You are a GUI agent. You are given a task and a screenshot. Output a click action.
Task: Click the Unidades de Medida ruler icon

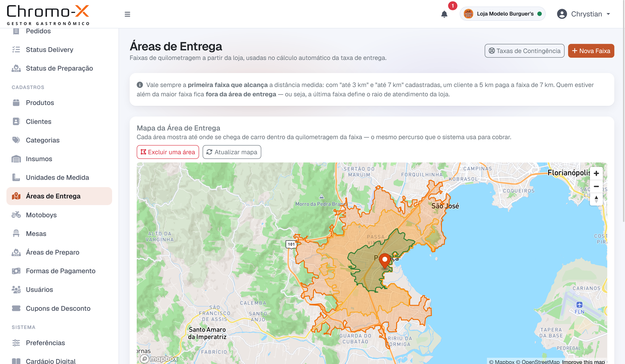pyautogui.click(x=16, y=178)
